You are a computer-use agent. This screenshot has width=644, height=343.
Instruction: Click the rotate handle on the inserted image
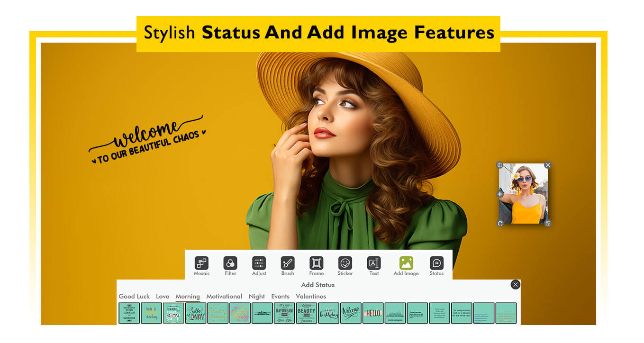pyautogui.click(x=500, y=223)
